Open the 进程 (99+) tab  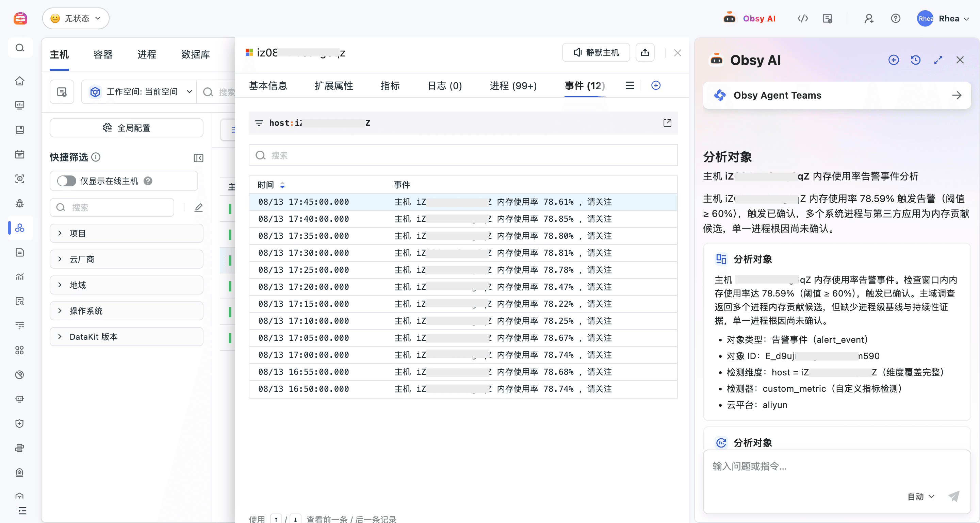click(x=513, y=86)
